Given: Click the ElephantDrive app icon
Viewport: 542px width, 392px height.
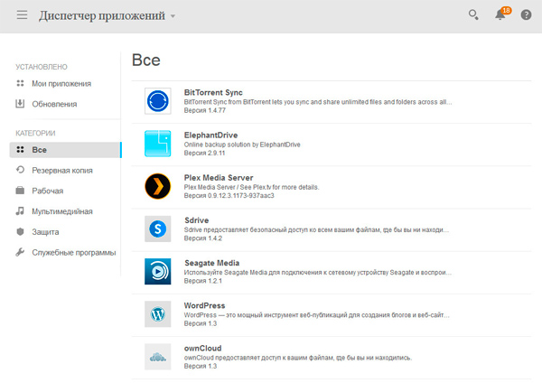Looking at the screenshot, I should [x=158, y=144].
